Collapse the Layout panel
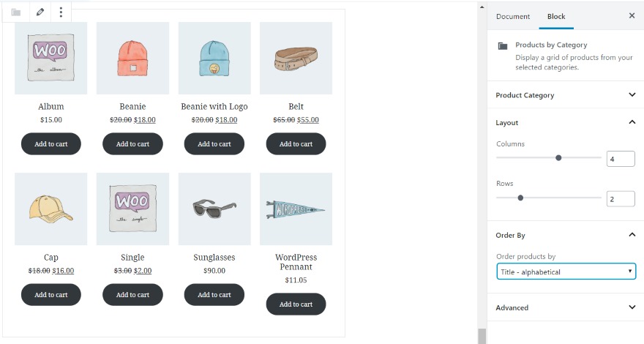The width and height of the screenshot is (644, 344). coord(565,122)
